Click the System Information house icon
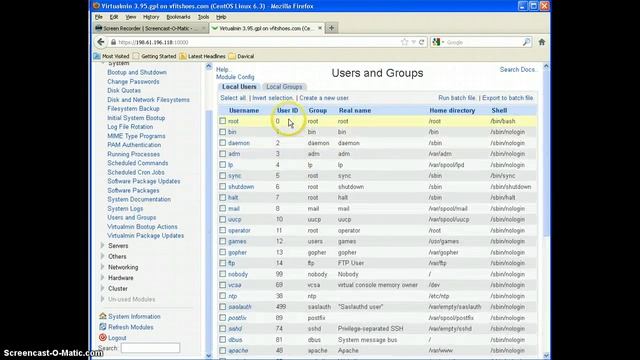This screenshot has width=640, height=360. [x=102, y=316]
